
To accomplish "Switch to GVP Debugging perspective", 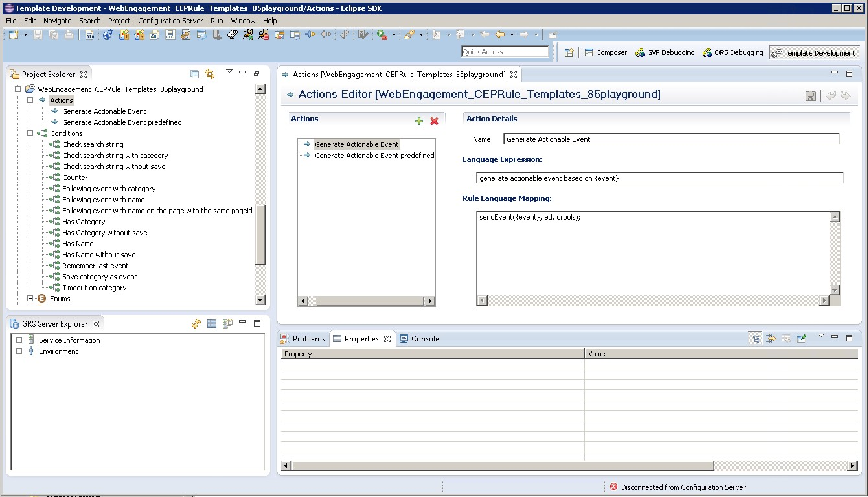I will point(665,52).
